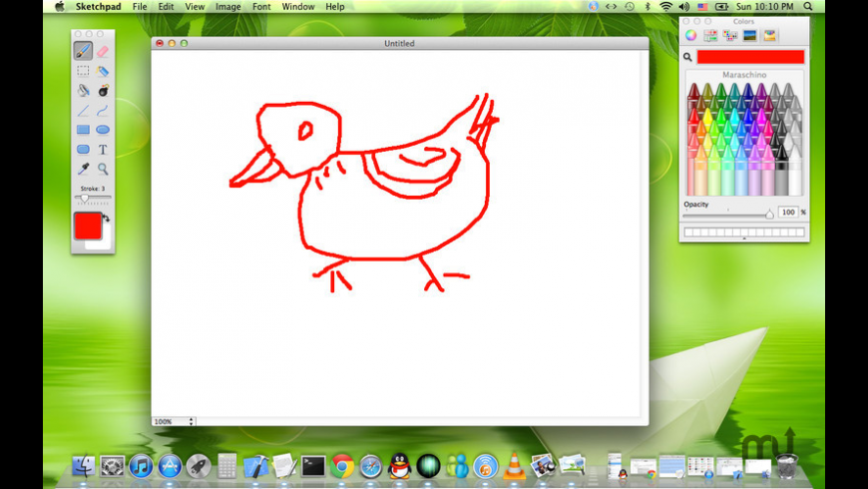This screenshot has height=489, width=868.
Task: Select the Bomb clear tool
Action: point(103,90)
